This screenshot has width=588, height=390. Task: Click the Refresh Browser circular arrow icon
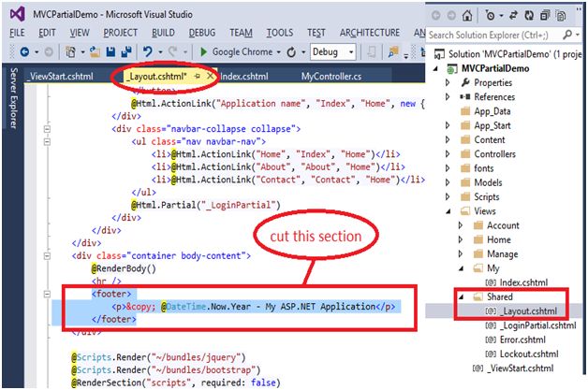(291, 52)
